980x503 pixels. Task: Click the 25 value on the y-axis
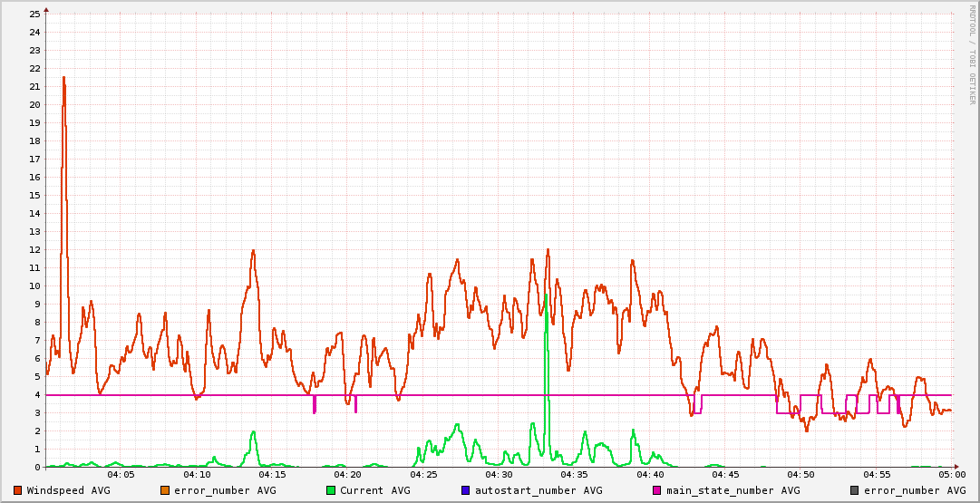click(x=34, y=14)
